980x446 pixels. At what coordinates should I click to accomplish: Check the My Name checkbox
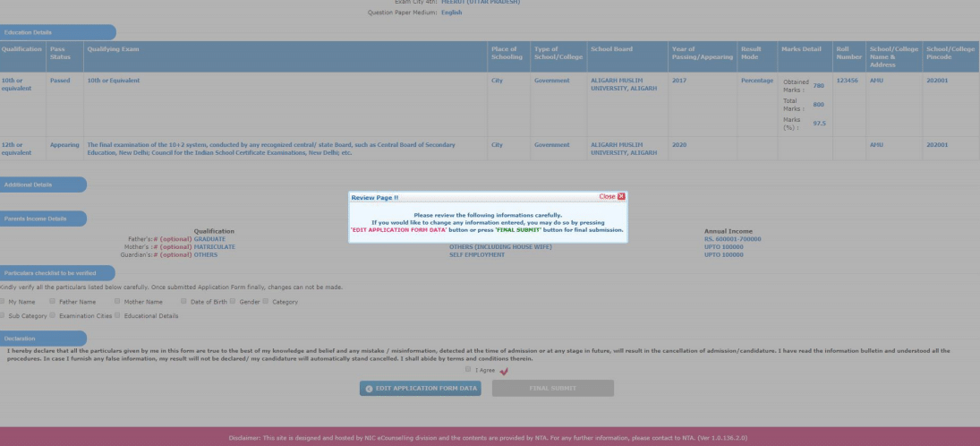[4, 301]
